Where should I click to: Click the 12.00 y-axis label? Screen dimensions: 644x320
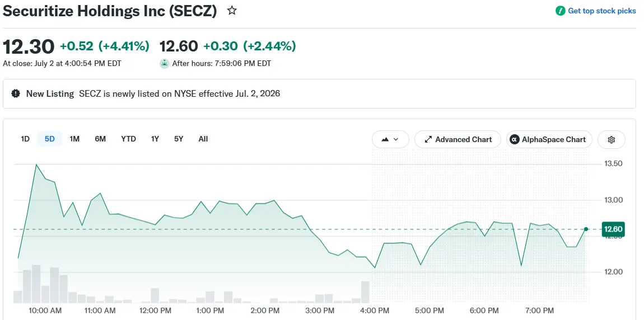point(614,271)
